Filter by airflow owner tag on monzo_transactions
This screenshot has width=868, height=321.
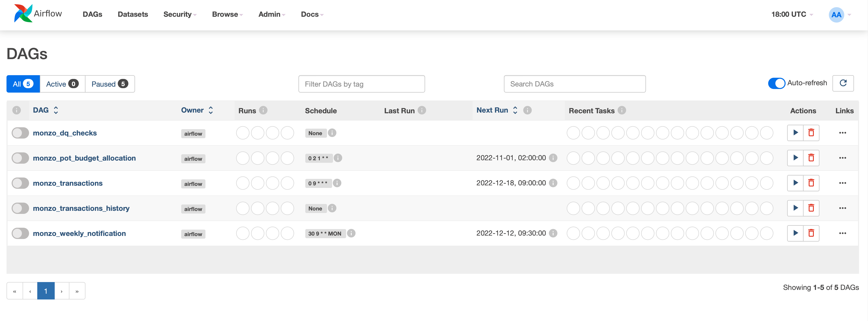[193, 184]
